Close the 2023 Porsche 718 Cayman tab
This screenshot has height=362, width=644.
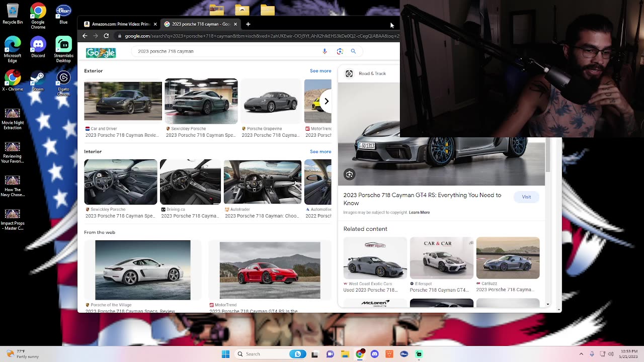(x=235, y=24)
